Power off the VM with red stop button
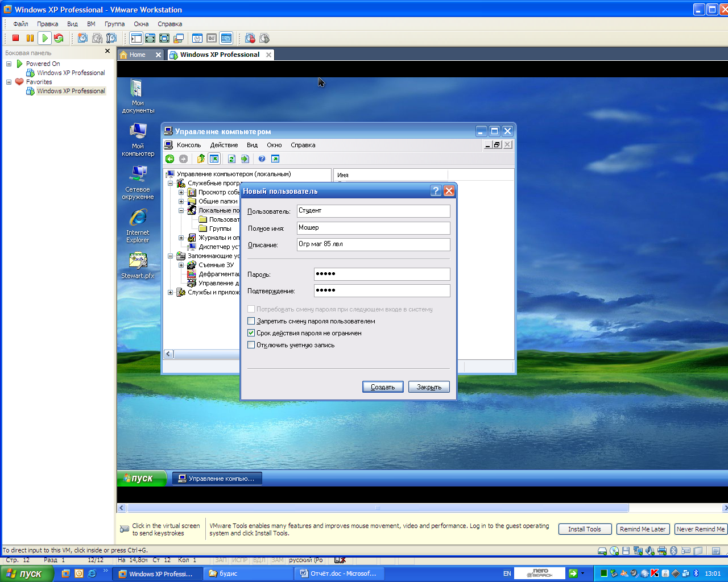This screenshot has height=582, width=728. coord(16,38)
